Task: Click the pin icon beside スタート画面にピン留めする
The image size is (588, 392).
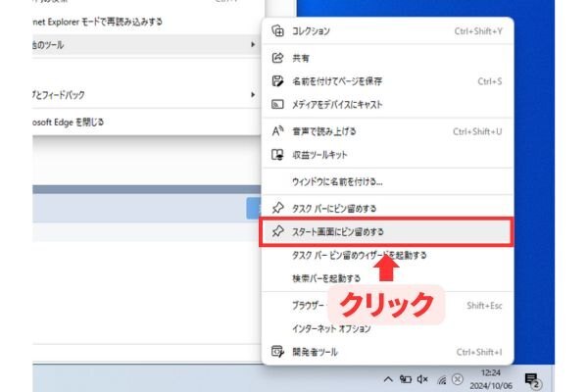Action: (277, 231)
